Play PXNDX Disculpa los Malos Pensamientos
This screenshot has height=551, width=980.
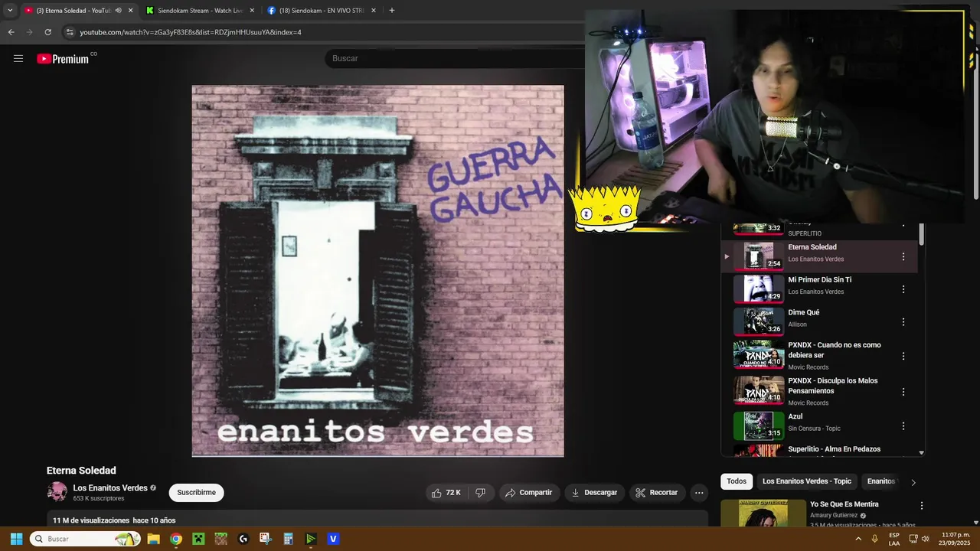[x=819, y=392]
